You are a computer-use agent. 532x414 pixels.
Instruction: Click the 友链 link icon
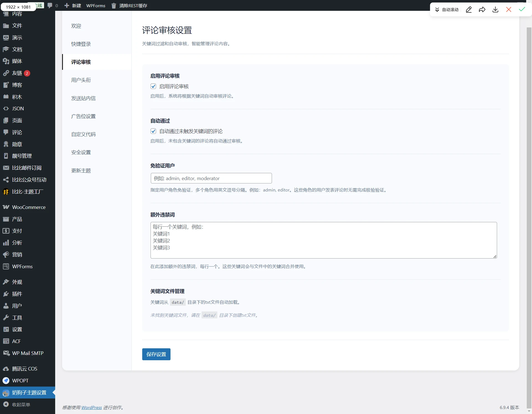tap(6, 73)
